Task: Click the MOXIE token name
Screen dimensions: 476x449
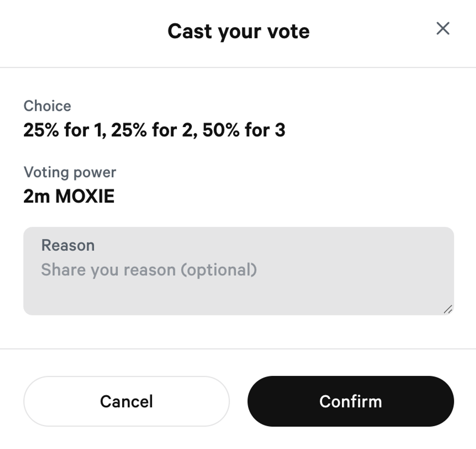Action: 85,196
